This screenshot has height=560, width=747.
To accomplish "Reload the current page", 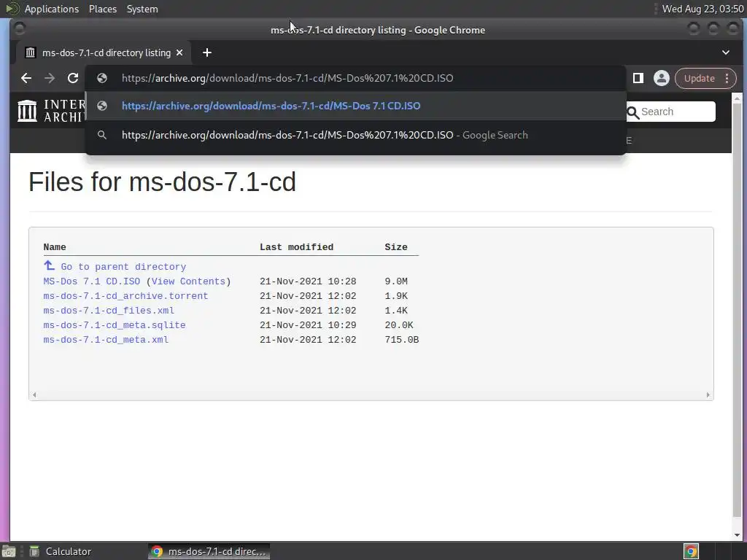I will (73, 78).
